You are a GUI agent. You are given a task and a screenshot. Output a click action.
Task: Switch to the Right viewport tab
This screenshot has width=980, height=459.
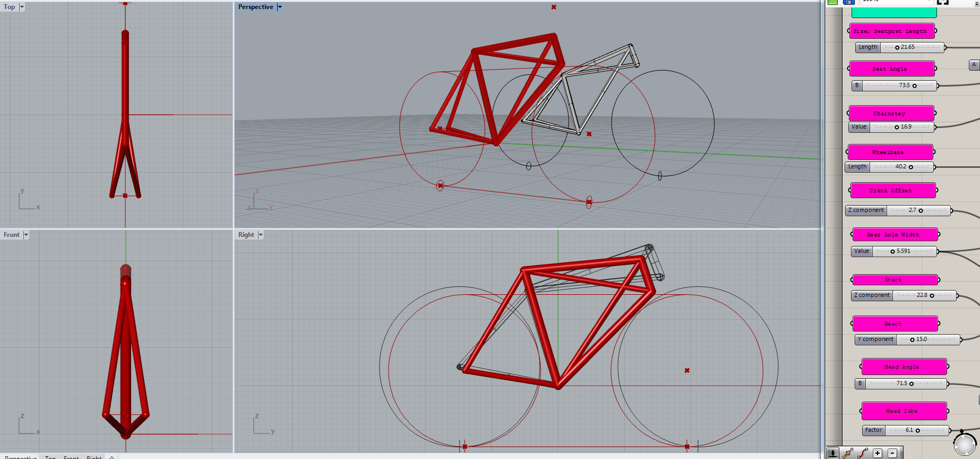[x=93, y=457]
